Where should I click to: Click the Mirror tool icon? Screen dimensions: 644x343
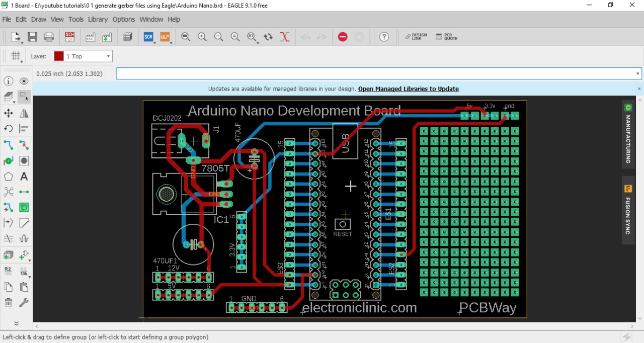24,113
